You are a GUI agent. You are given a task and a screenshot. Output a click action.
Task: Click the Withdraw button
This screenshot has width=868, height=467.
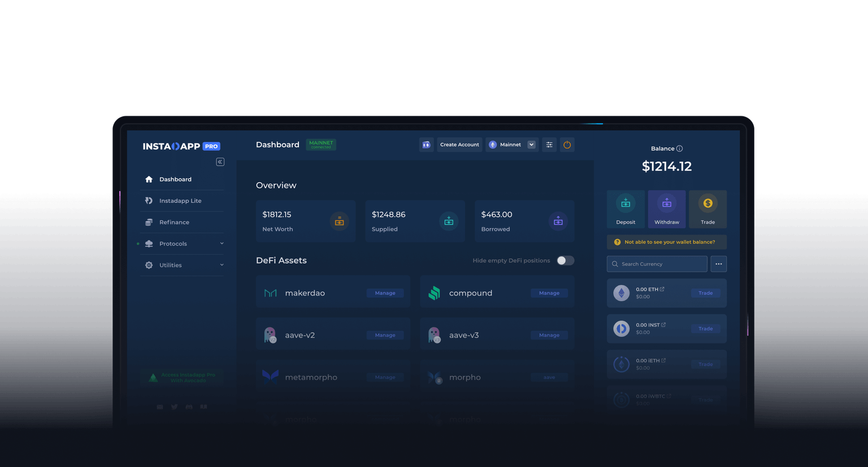tap(667, 210)
